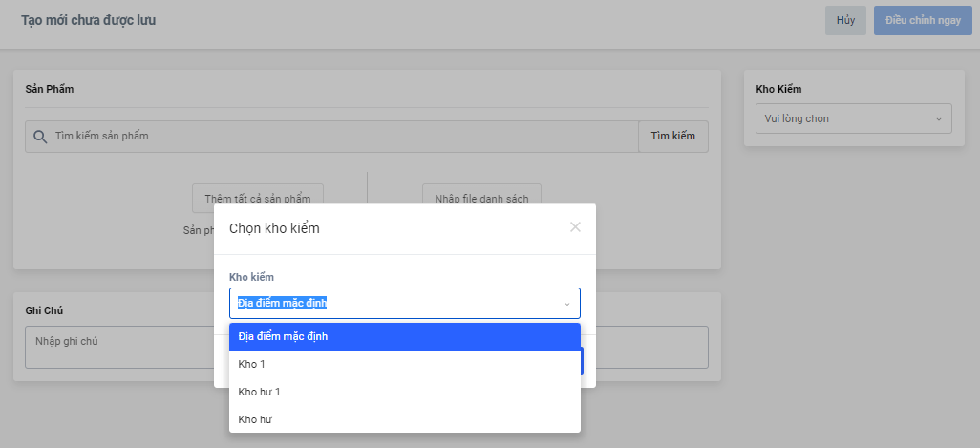Click the Điều chỉnh ngay button
This screenshot has height=448, width=980.
[922, 20]
